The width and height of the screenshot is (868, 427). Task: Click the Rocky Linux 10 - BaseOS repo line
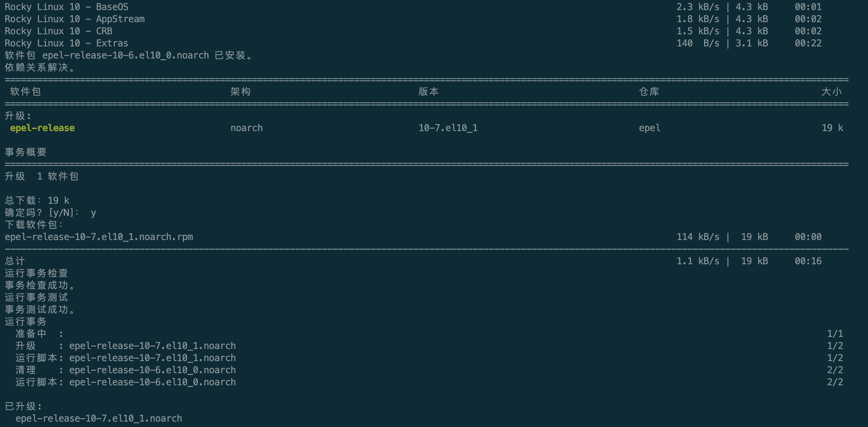(x=66, y=7)
